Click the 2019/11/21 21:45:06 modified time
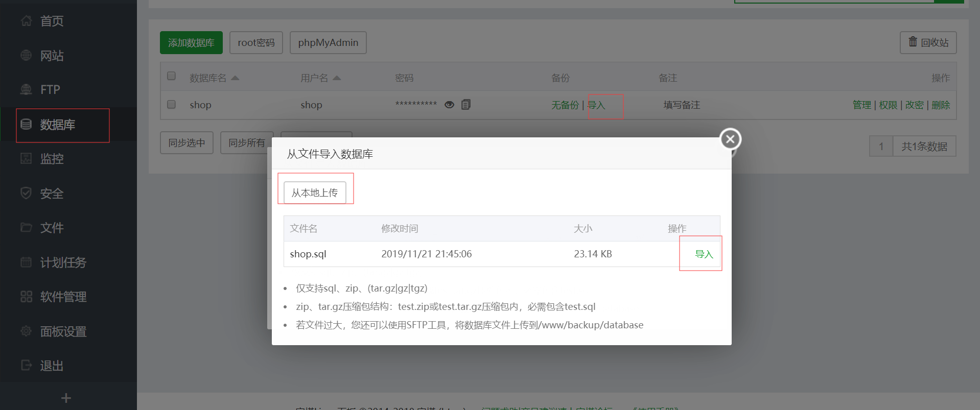Screen dimensions: 980x410 (427, 254)
